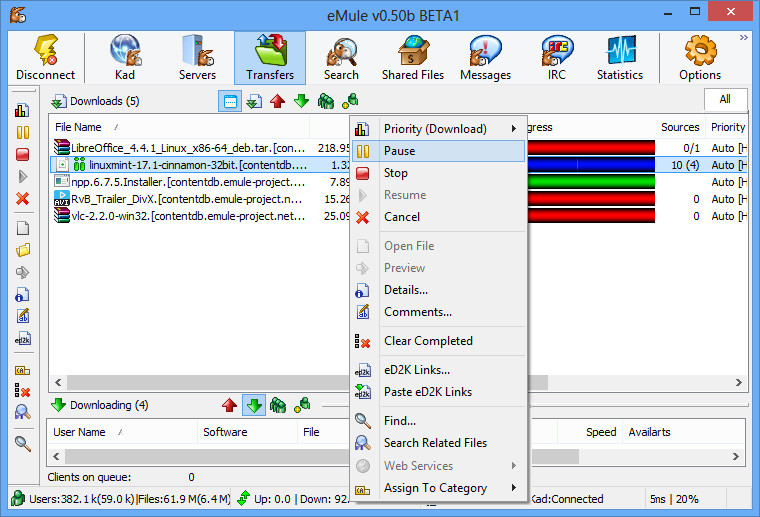This screenshot has height=517, width=760.
Task: Select Paste eD2K Links menu entry
Action: (428, 392)
